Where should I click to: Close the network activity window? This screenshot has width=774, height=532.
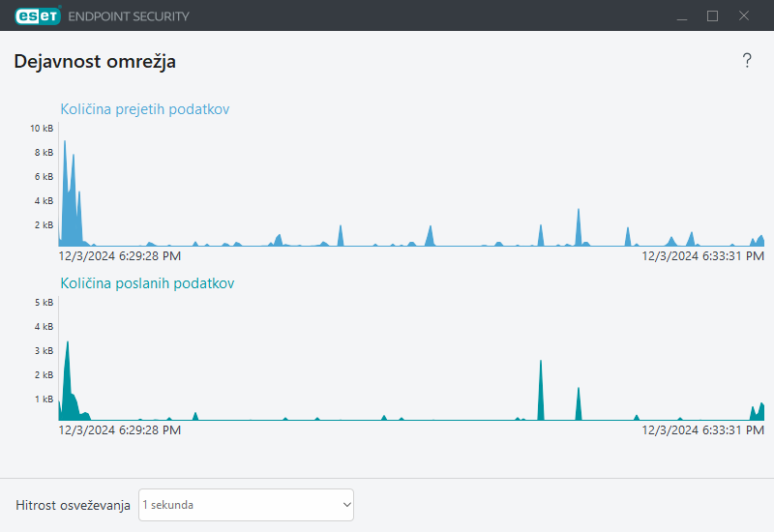click(x=744, y=15)
